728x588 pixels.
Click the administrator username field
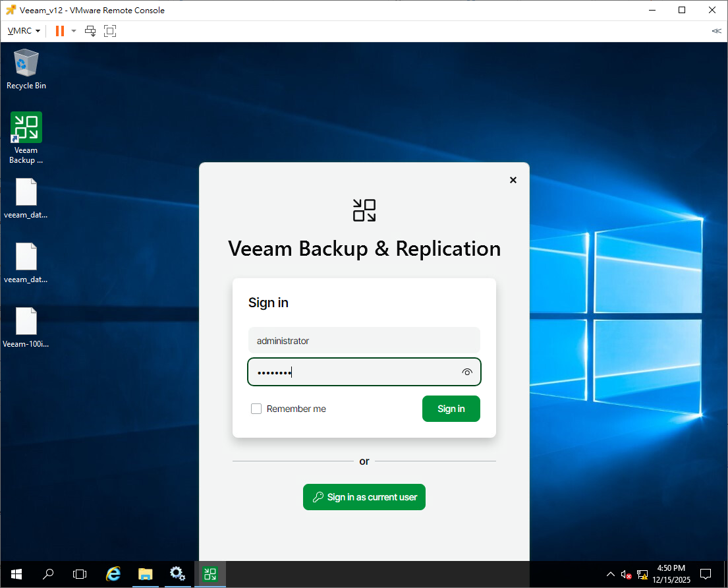tap(364, 340)
